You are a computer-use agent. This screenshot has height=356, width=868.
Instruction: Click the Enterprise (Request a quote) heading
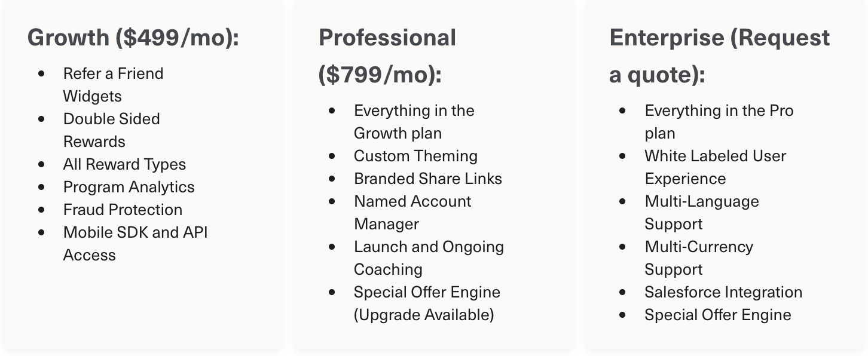click(720, 56)
